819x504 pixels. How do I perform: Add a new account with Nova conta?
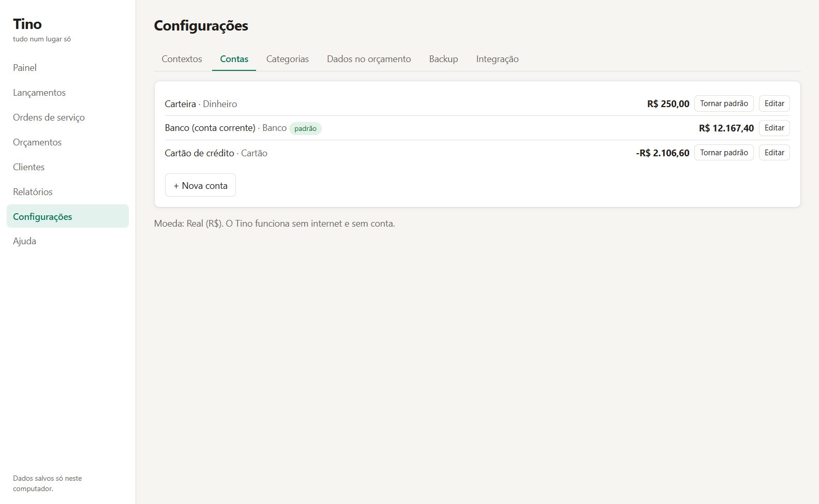200,185
